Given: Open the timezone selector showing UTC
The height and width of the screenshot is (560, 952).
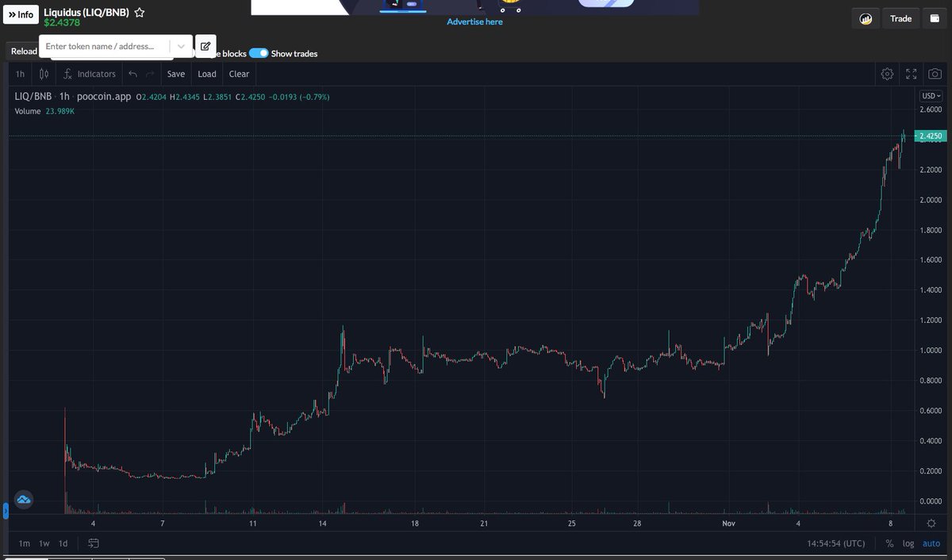Looking at the screenshot, I should point(836,543).
